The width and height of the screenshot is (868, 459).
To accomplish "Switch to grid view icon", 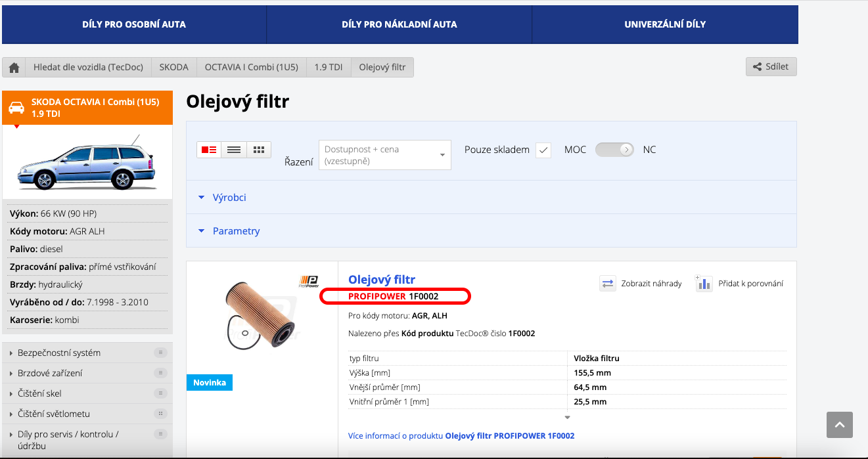I will [259, 150].
